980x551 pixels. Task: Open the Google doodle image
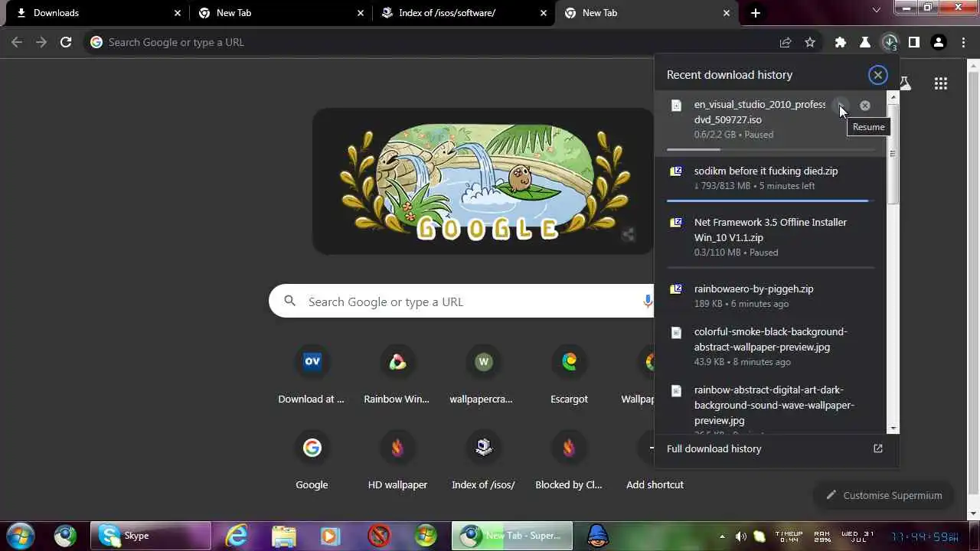pyautogui.click(x=484, y=181)
